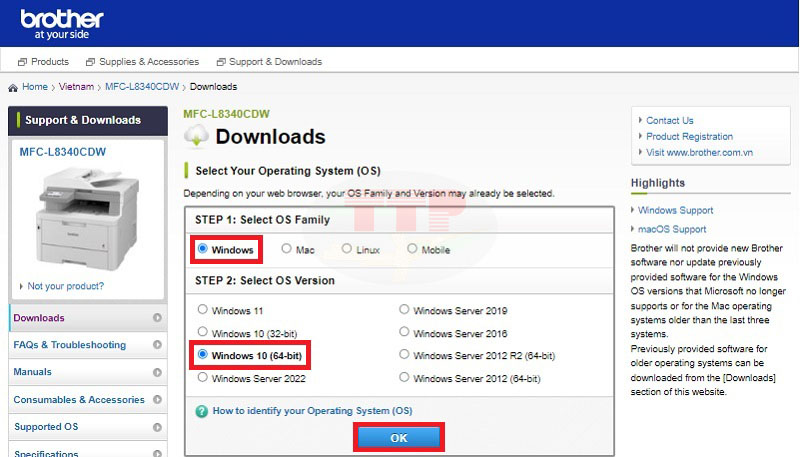Click the arrow icon on Supported OS row
Viewport: 800px width, 457px height.
(157, 427)
